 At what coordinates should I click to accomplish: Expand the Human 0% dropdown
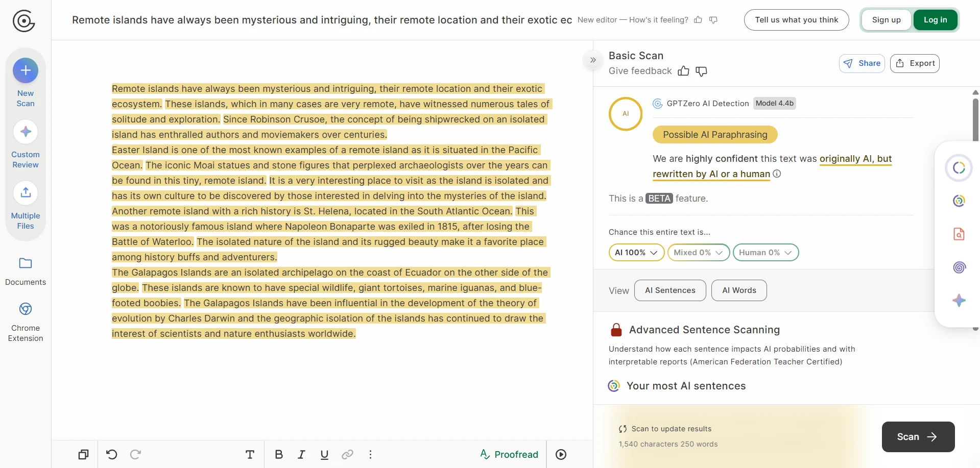pyautogui.click(x=765, y=253)
